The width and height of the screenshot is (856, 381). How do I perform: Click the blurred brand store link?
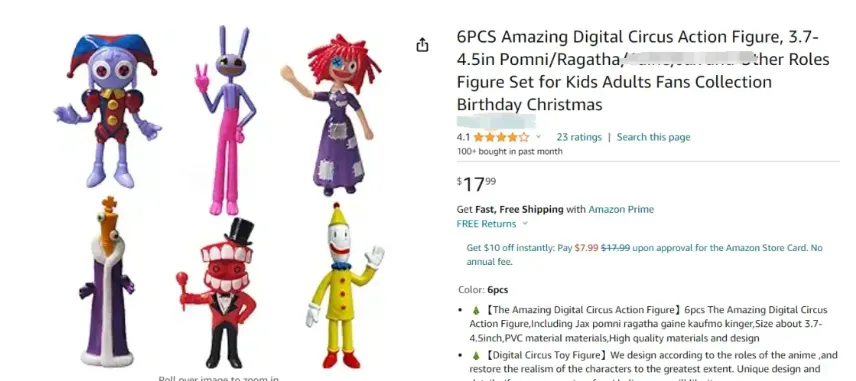[x=496, y=121]
